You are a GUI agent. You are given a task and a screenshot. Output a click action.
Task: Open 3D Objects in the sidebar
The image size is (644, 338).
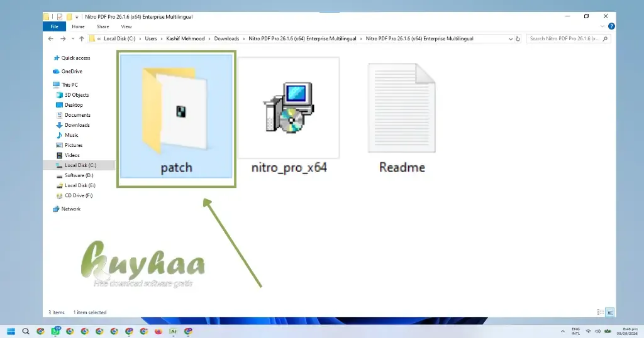tap(73, 95)
